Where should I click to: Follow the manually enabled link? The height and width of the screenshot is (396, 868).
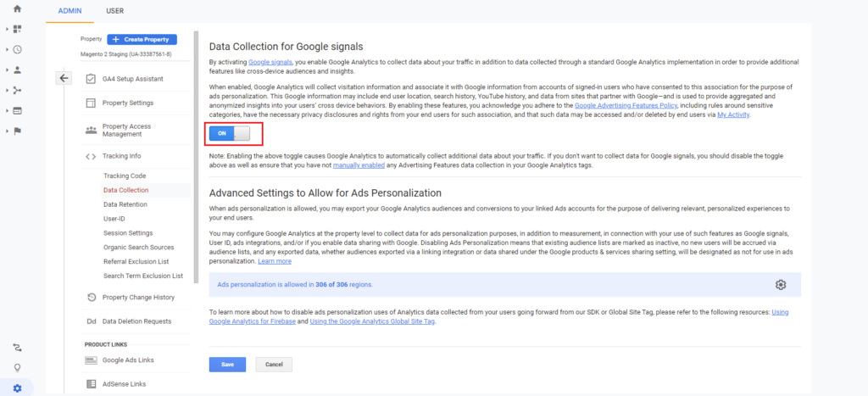[x=359, y=165]
